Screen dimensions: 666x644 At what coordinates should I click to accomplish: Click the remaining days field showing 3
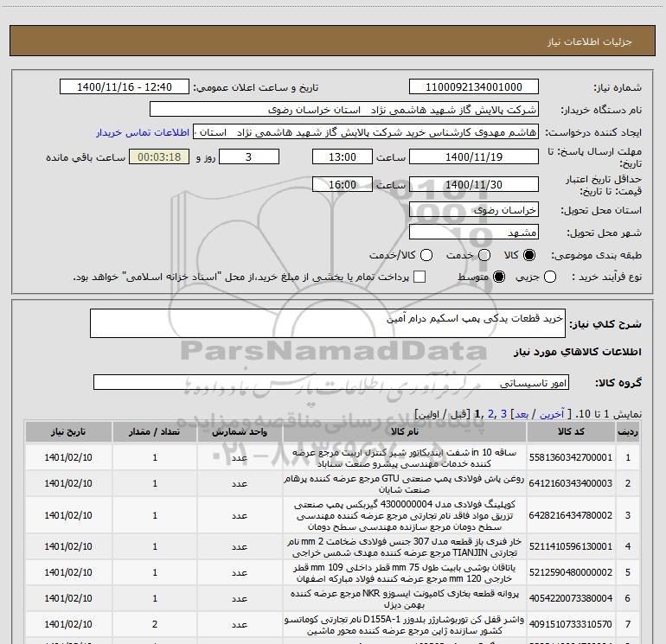[x=249, y=156]
